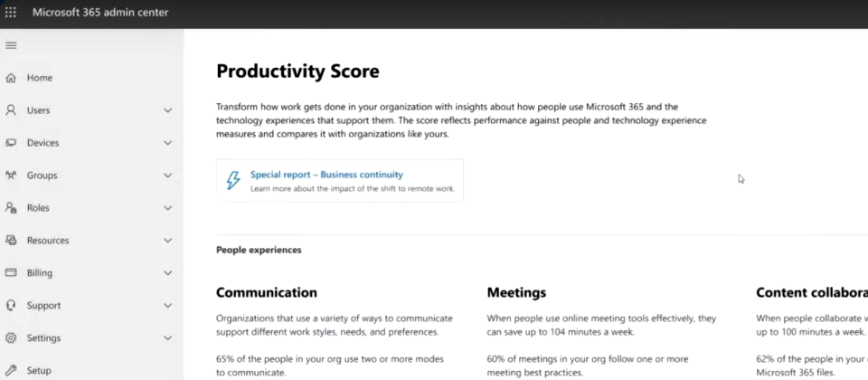Viewport: 868px width, 380px height.
Task: Expand the Billing section chevron
Action: coord(168,273)
